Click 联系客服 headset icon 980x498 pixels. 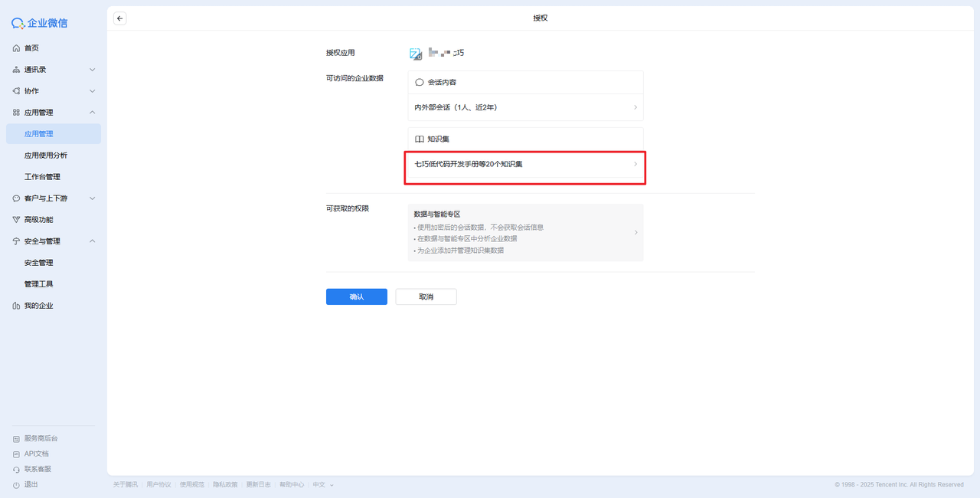[17, 469]
